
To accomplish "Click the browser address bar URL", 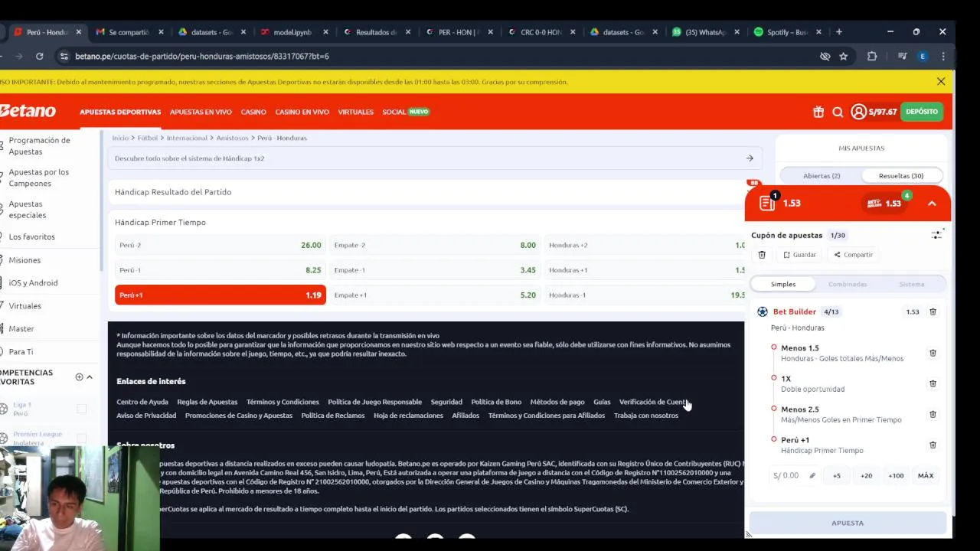I will (202, 56).
